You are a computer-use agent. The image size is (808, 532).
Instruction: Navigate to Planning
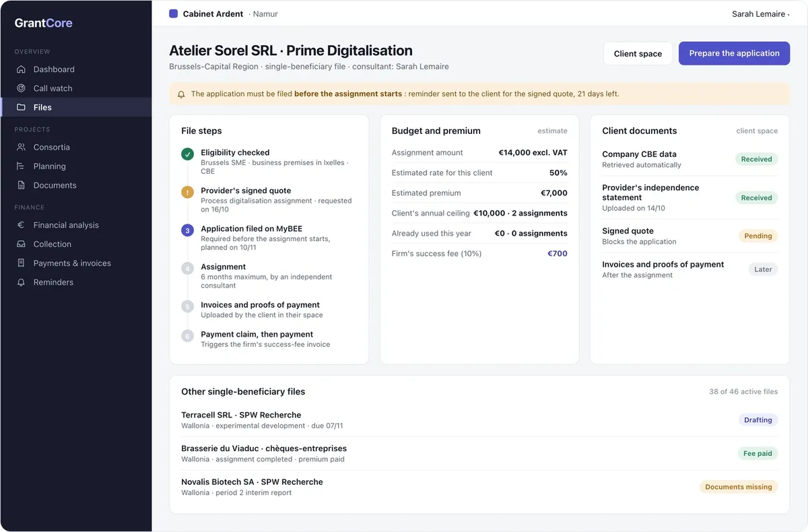[76, 166]
